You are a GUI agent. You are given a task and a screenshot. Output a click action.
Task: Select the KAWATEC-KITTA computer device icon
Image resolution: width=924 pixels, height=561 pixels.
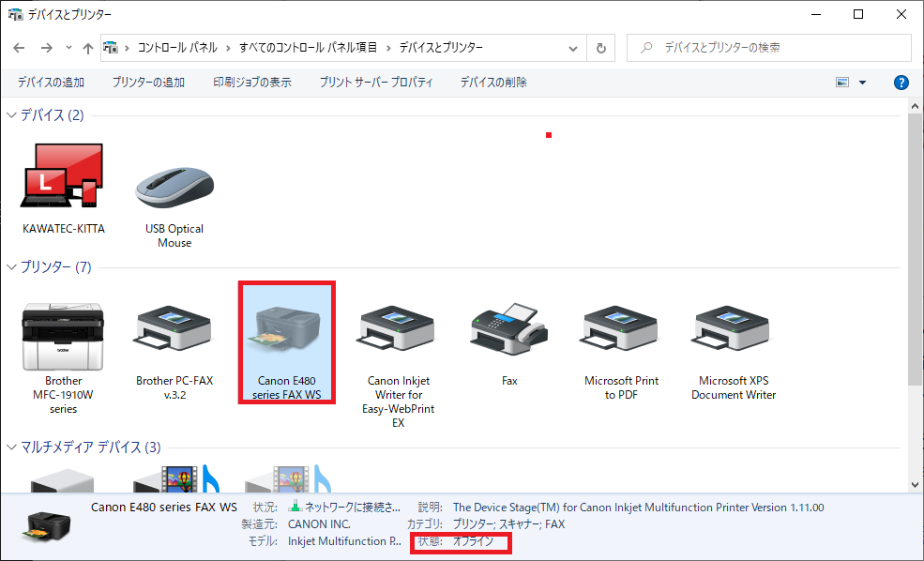click(63, 178)
